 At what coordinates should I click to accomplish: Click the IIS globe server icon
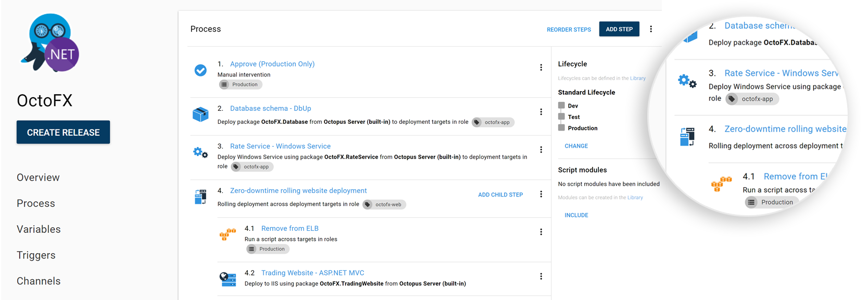[228, 279]
